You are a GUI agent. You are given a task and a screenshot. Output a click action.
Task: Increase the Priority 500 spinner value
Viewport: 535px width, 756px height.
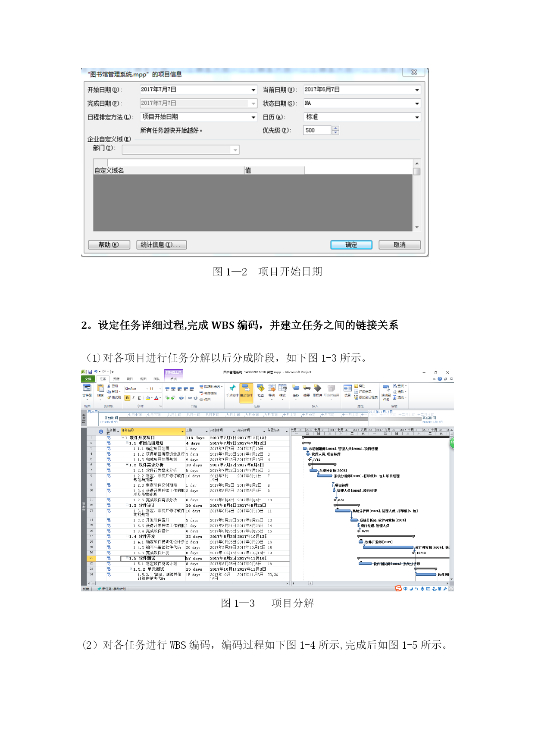pyautogui.click(x=336, y=128)
